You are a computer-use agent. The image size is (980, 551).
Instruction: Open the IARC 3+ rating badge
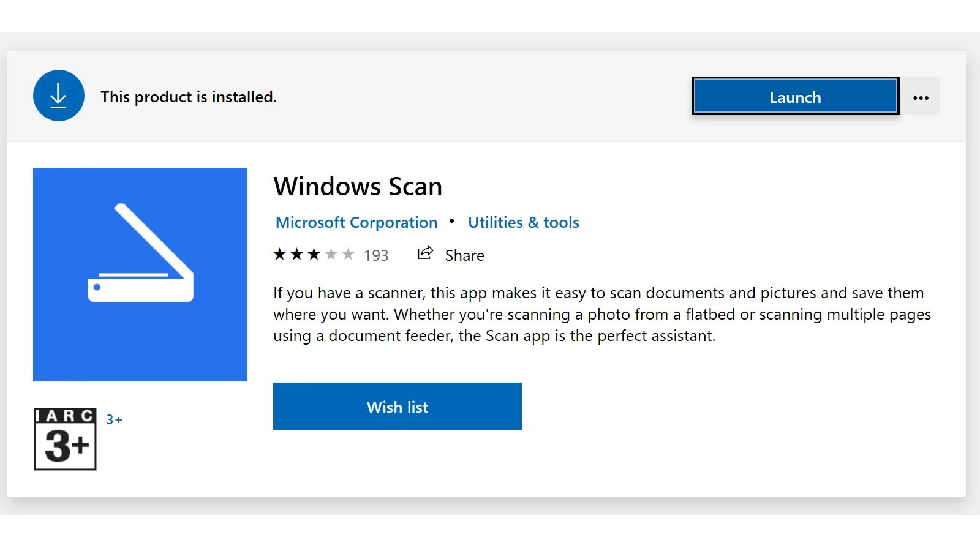coord(66,439)
